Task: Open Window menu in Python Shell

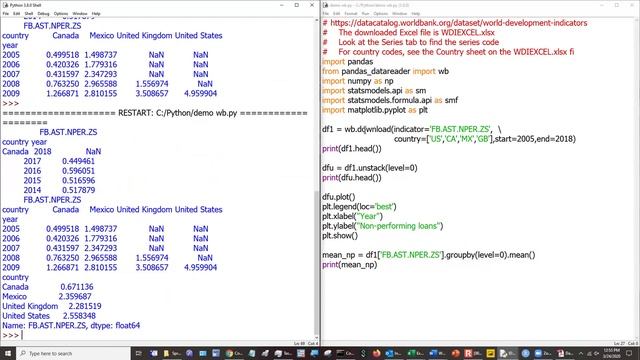Action: click(x=80, y=13)
